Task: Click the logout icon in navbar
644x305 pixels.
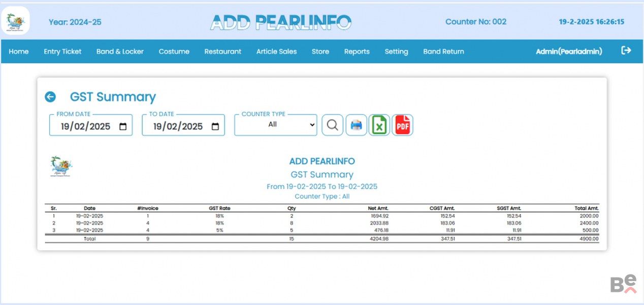Action: 626,50
